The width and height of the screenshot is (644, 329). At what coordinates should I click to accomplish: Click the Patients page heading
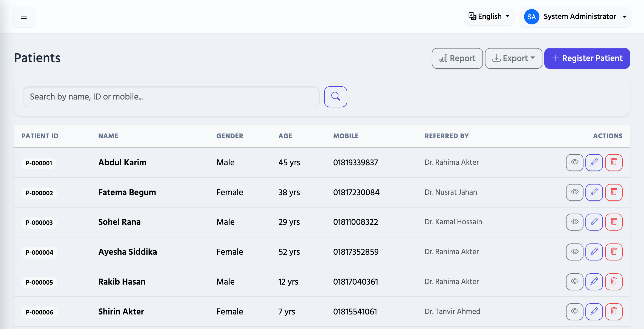(x=37, y=58)
